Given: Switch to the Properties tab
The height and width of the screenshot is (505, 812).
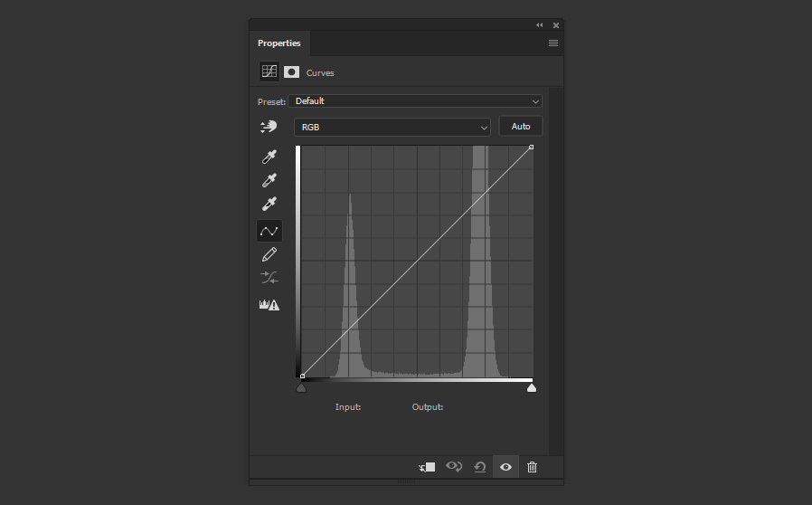Looking at the screenshot, I should 279,43.
